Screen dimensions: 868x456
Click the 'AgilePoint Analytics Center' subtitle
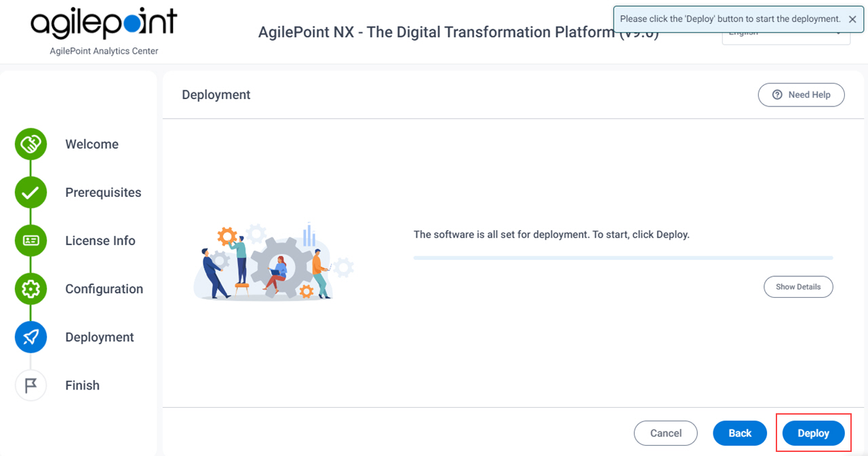104,51
